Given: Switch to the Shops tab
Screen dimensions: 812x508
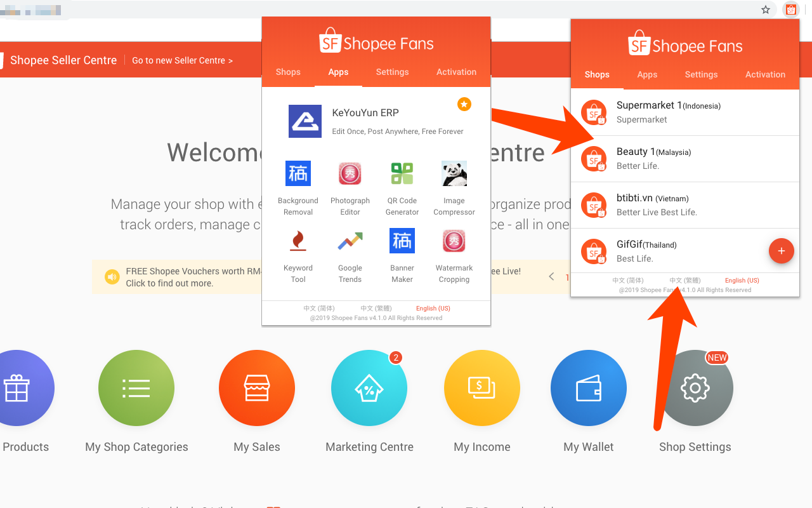Looking at the screenshot, I should (288, 72).
